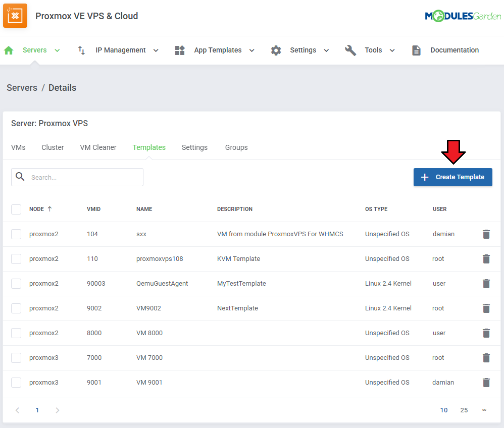Switch to the Cluster tab
This screenshot has width=504, height=428.
tap(53, 147)
